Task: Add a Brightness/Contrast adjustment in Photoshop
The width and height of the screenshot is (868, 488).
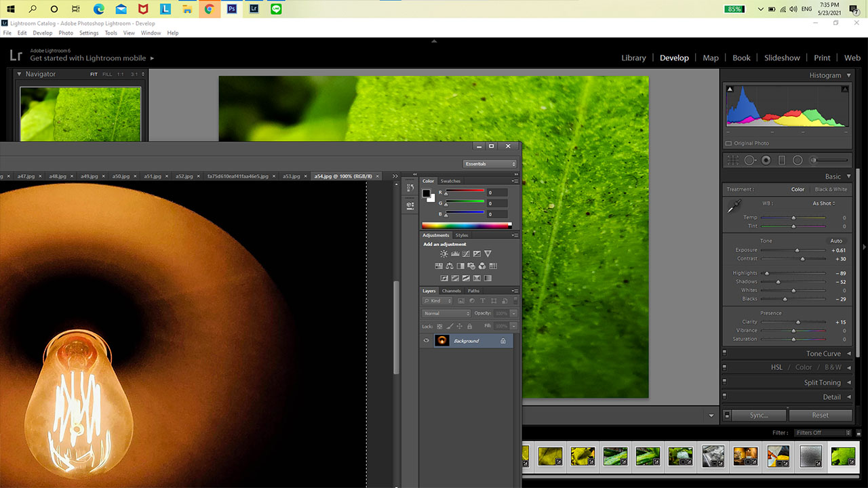Action: click(x=444, y=253)
